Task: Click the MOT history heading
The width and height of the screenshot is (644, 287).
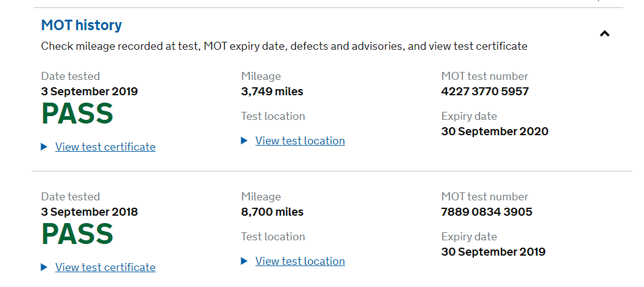Action: tap(81, 25)
